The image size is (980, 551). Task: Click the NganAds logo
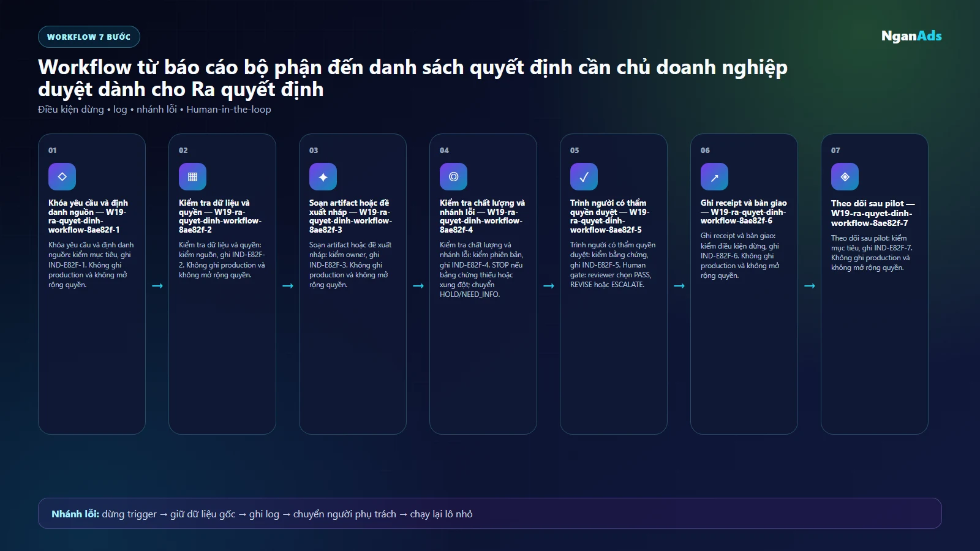coord(911,36)
